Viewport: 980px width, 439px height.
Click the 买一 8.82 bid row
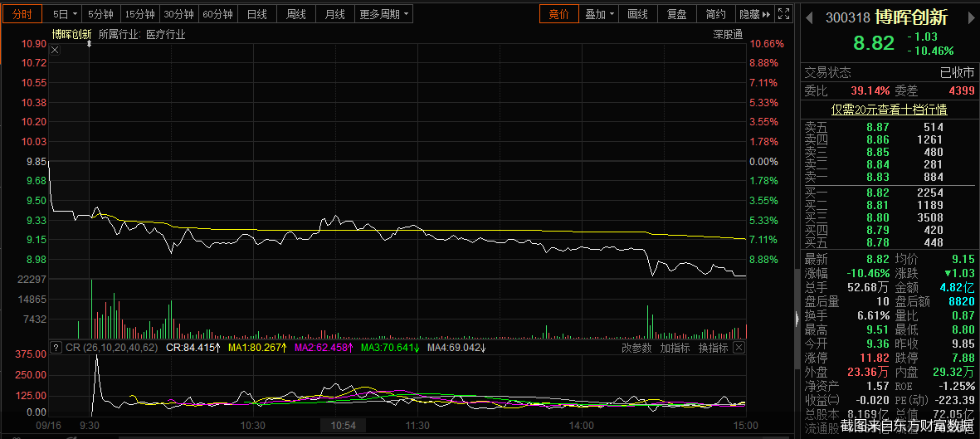point(889,193)
